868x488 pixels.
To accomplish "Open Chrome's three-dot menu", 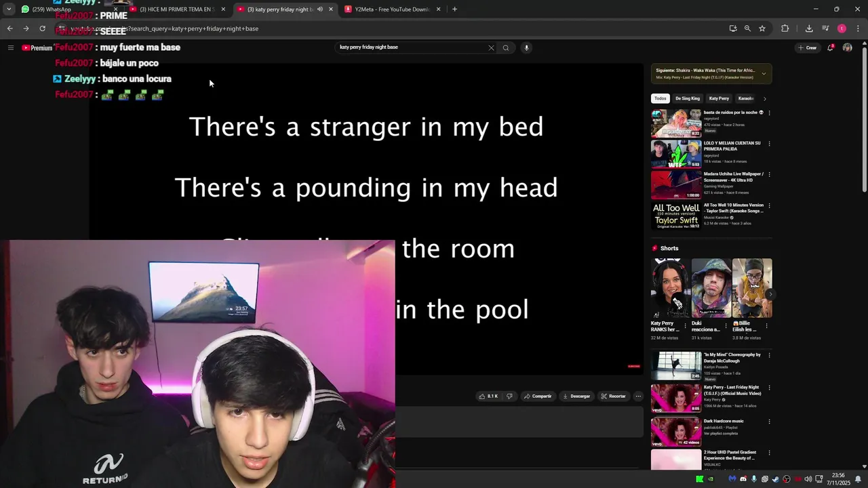I will (x=859, y=28).
